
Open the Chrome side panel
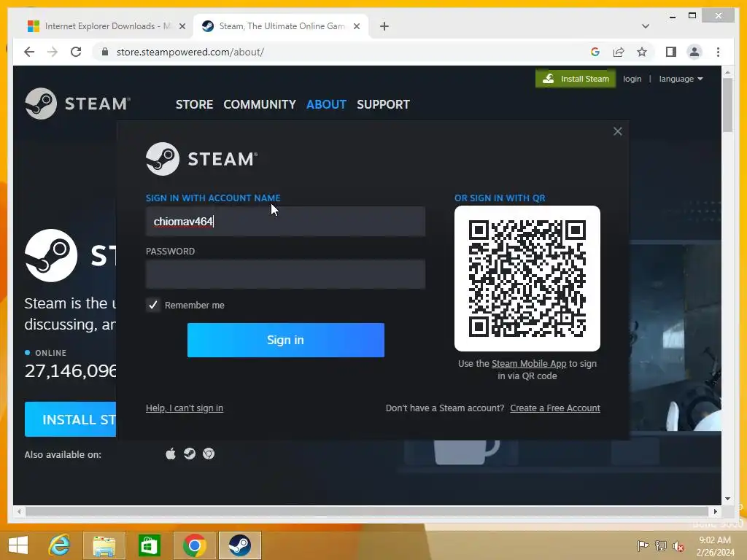click(x=671, y=52)
